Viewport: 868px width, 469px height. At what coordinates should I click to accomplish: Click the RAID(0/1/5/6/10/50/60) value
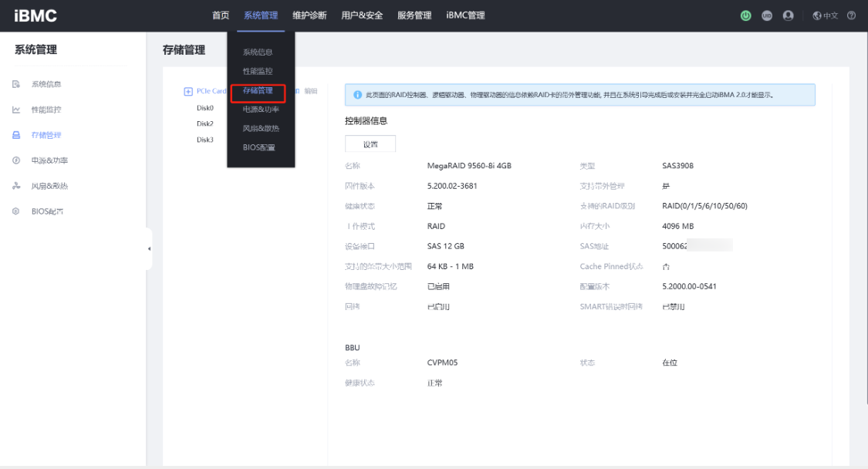coord(704,206)
